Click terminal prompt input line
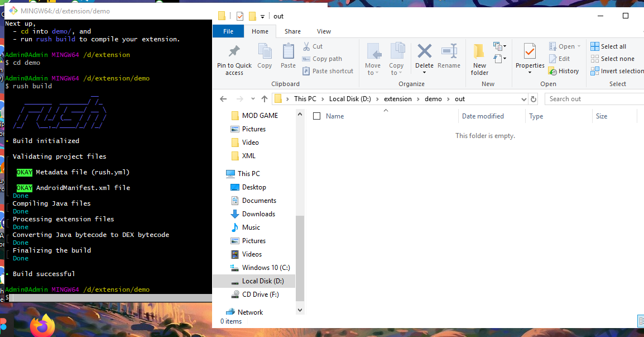This screenshot has width=644, height=337. click(108, 297)
